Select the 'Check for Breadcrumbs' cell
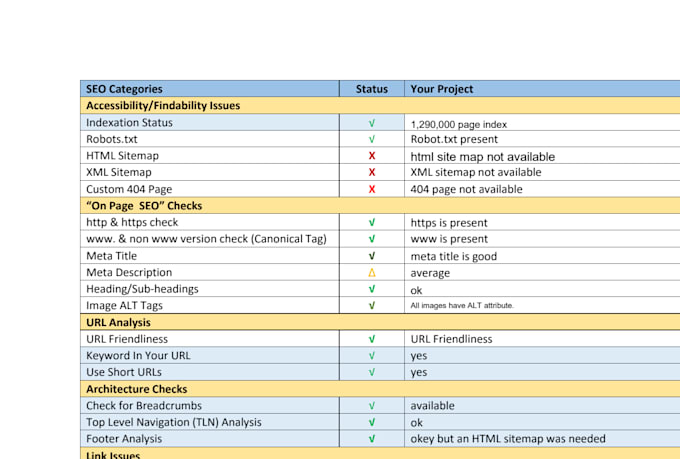Viewport: 680px width, 459px height. tap(210, 406)
